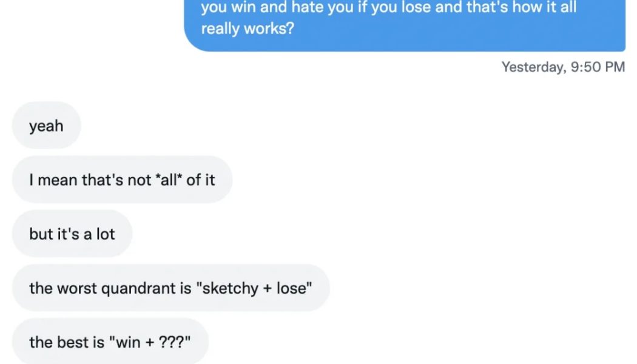The width and height of the screenshot is (637, 364).
Task: Click the word "lot" in the third gray bubble
Action: (106, 234)
